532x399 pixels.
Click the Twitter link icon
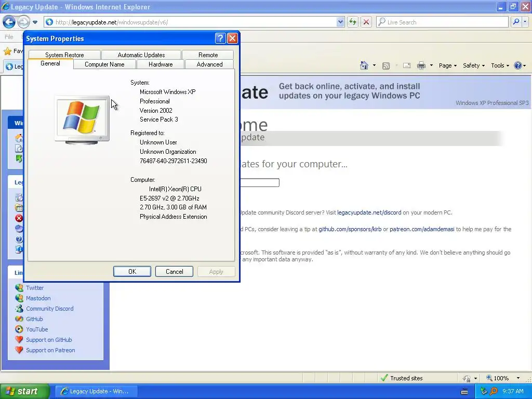pos(19,288)
